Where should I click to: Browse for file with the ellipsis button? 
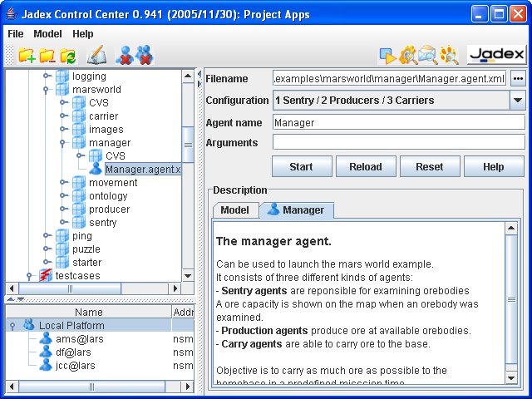point(518,79)
